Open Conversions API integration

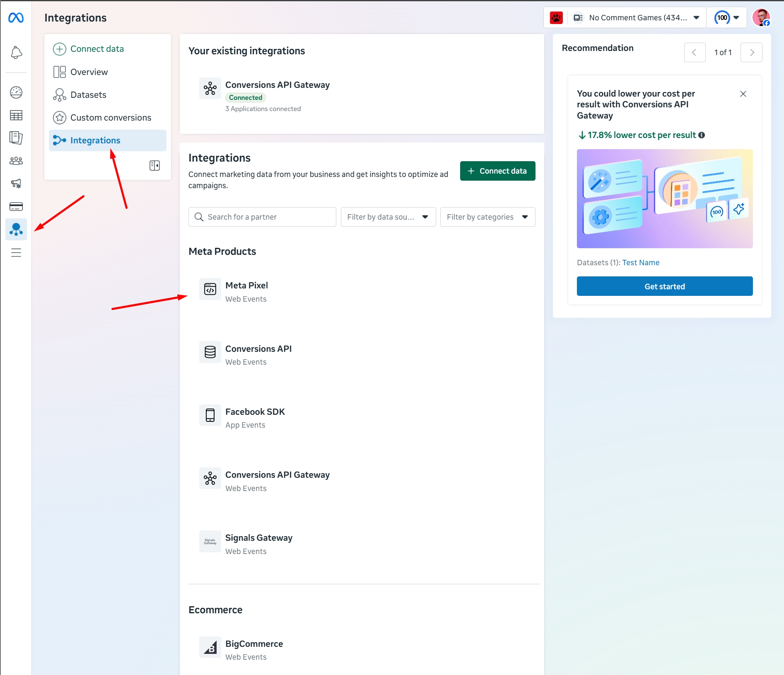[258, 349]
